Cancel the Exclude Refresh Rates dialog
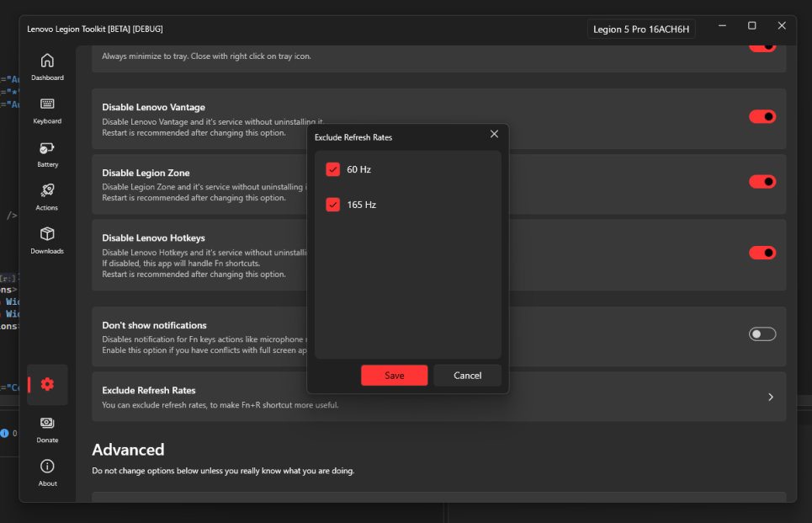 pyautogui.click(x=467, y=375)
